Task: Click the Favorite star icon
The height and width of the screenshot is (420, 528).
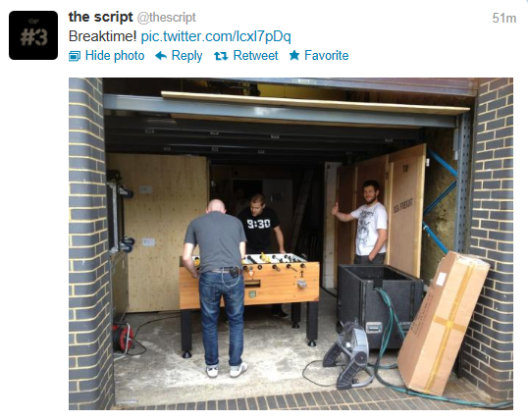Action: (294, 55)
